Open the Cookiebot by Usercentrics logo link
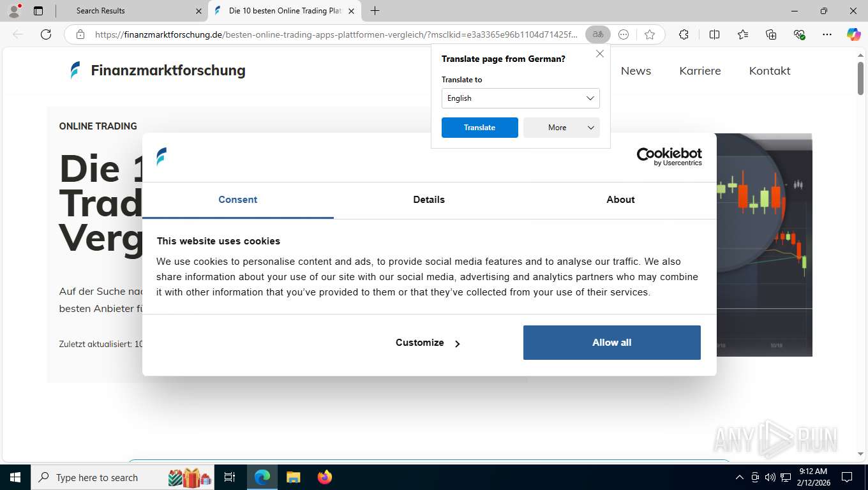Image resolution: width=868 pixels, height=490 pixels. (669, 156)
